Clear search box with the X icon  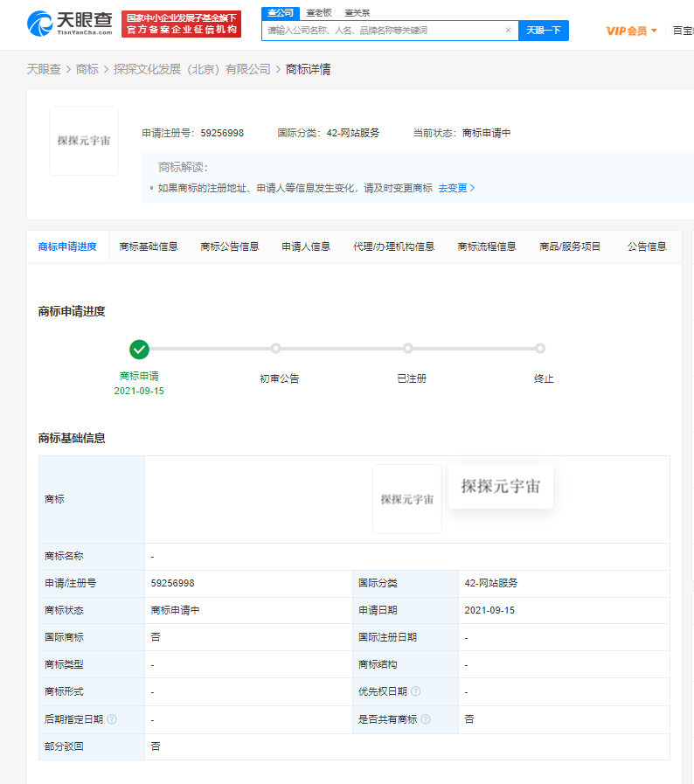tap(508, 31)
